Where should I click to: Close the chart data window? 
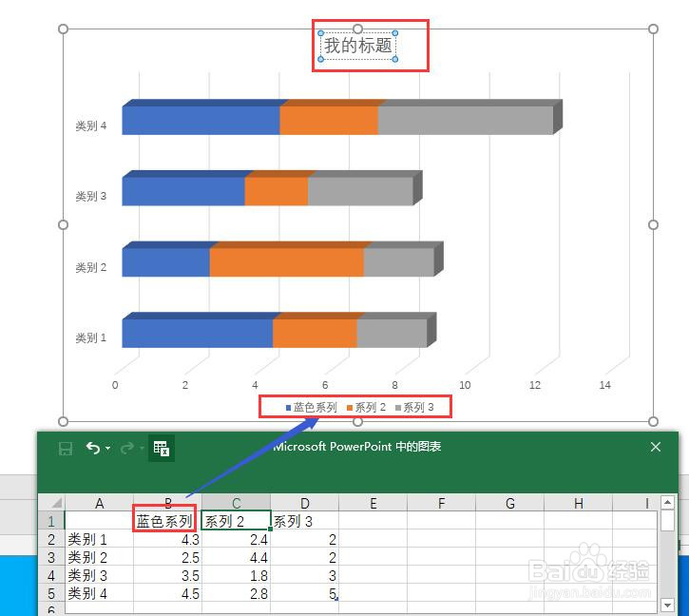656,447
